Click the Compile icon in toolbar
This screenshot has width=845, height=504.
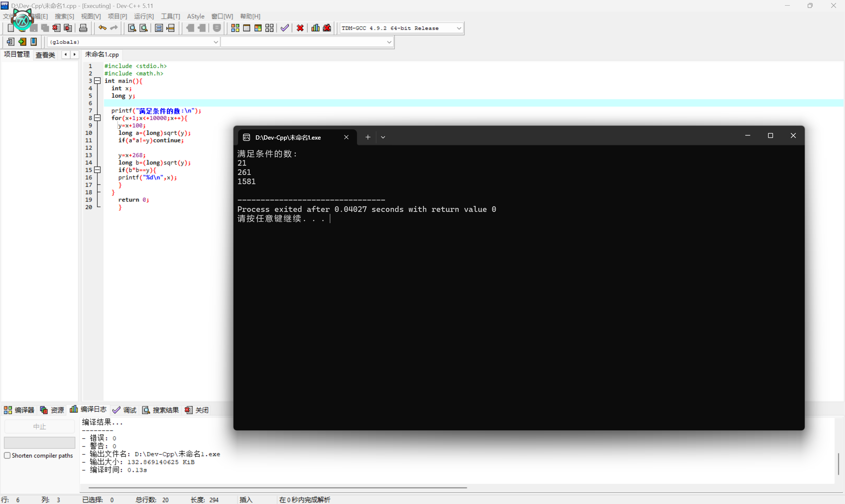(x=235, y=28)
